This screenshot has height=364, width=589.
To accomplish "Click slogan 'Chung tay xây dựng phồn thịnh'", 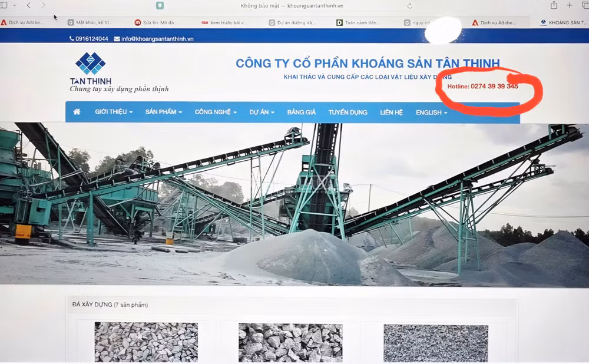I will point(119,89).
